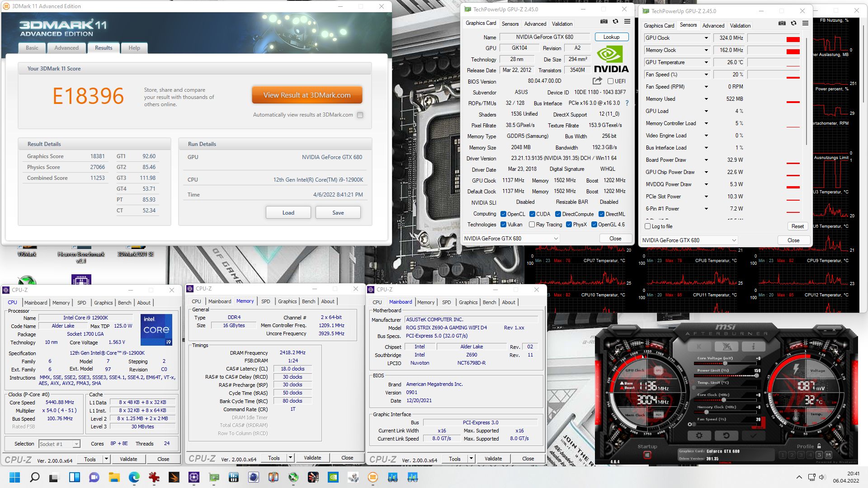
Task: Toggle the OpenCL checkbox
Action: coord(503,214)
